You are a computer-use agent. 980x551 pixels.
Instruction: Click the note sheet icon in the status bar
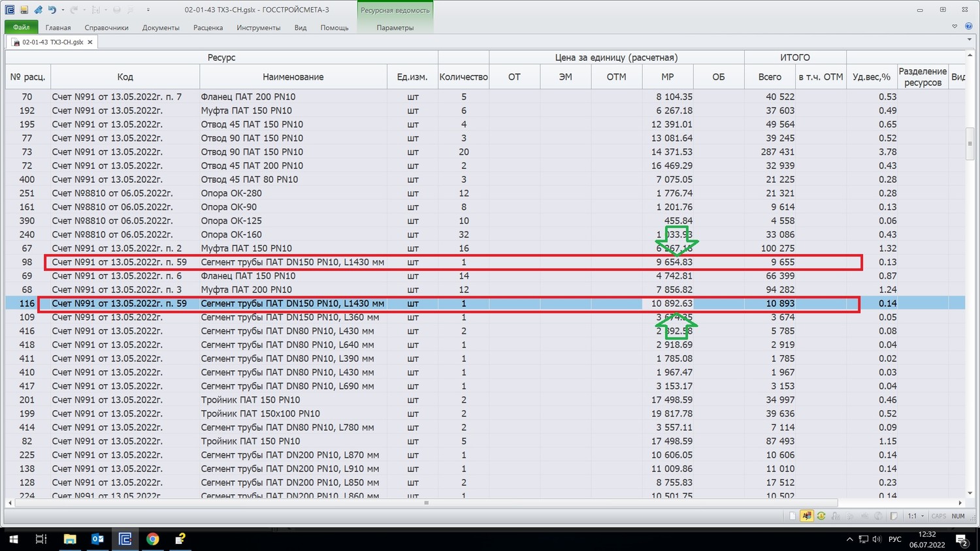[x=893, y=516]
